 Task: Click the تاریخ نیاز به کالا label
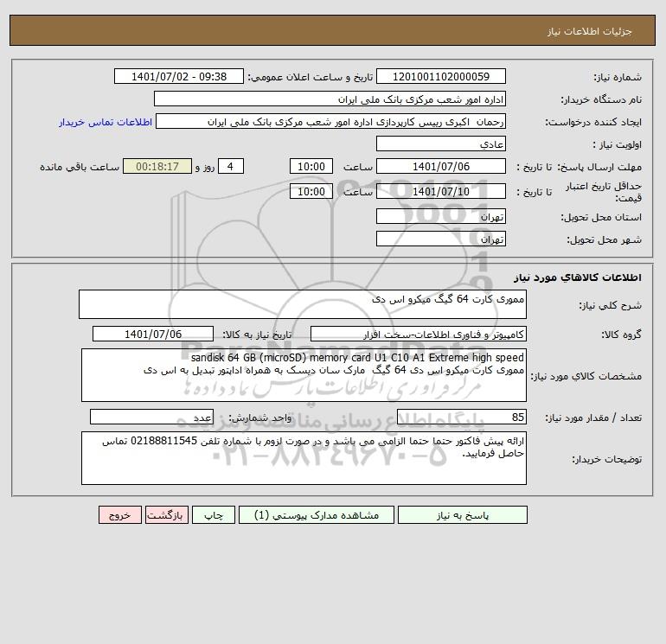(257, 335)
